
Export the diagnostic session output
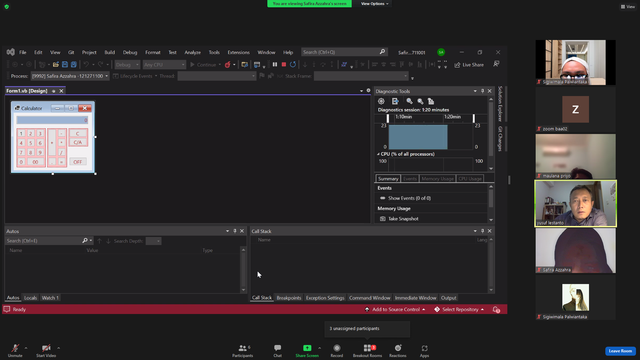click(395, 101)
